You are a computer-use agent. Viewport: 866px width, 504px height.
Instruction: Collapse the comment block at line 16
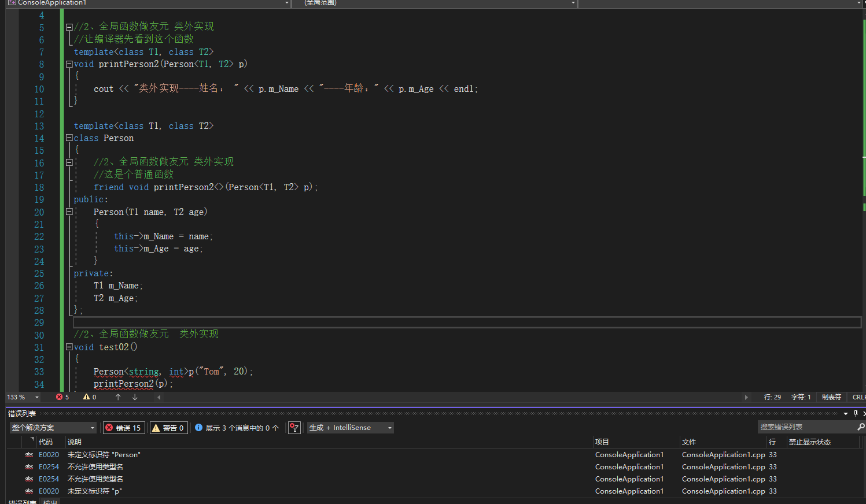69,162
